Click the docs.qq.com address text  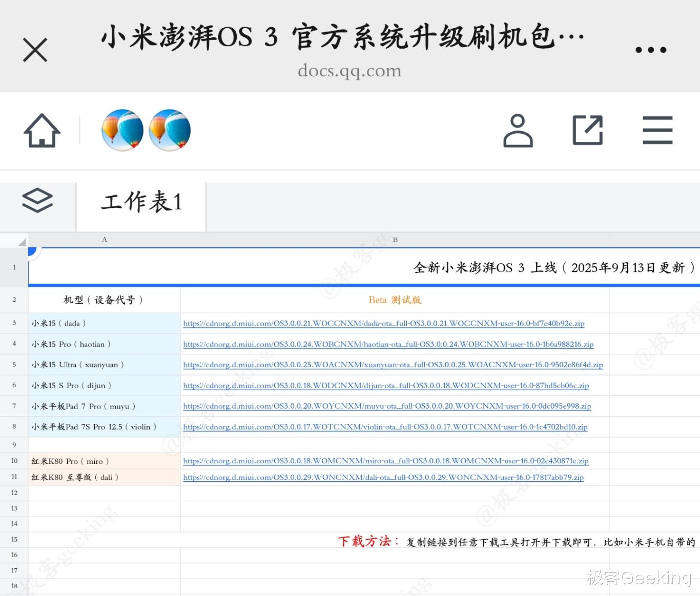tap(349, 70)
